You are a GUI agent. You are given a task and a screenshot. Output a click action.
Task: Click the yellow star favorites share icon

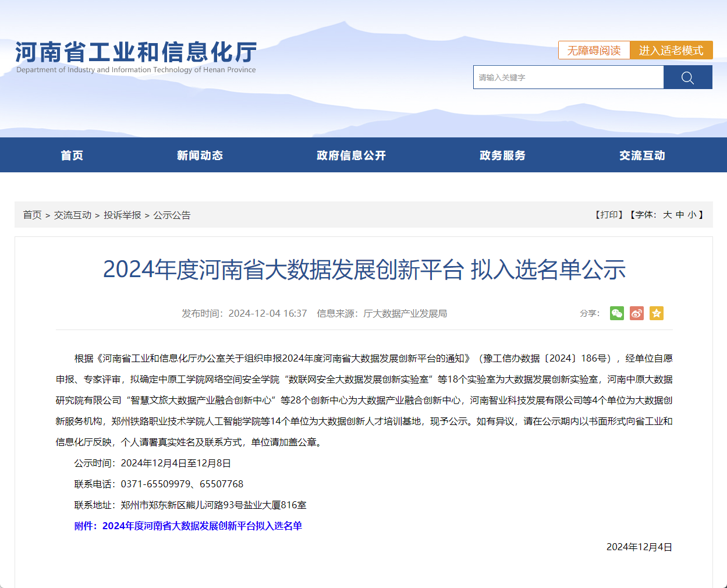tap(657, 313)
